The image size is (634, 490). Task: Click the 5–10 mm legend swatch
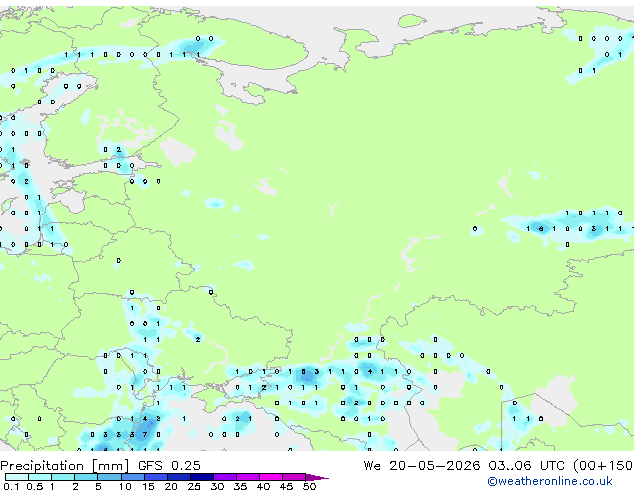(x=109, y=477)
